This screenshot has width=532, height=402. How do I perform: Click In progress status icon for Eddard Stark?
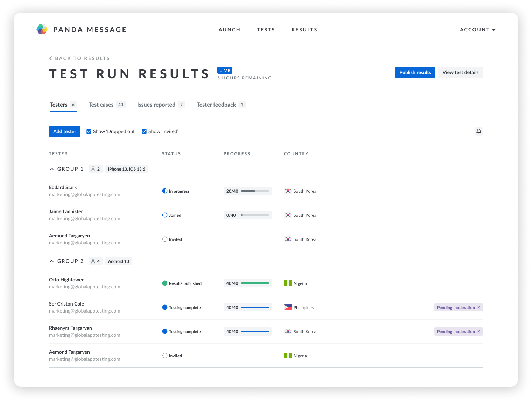(x=165, y=191)
